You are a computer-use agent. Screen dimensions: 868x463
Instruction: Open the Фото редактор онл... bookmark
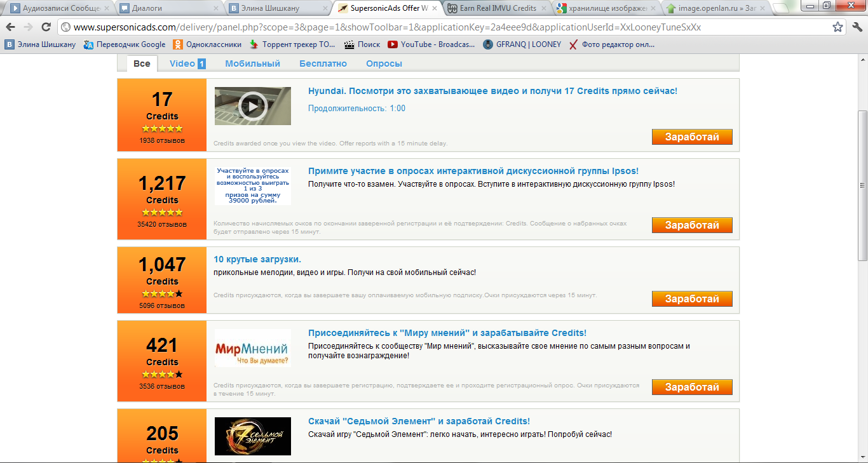pos(612,44)
